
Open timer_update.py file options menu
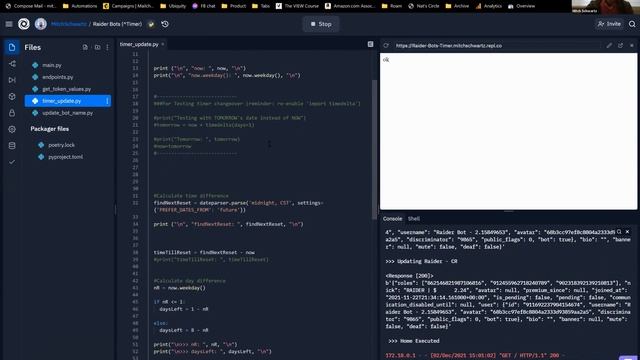[107, 101]
